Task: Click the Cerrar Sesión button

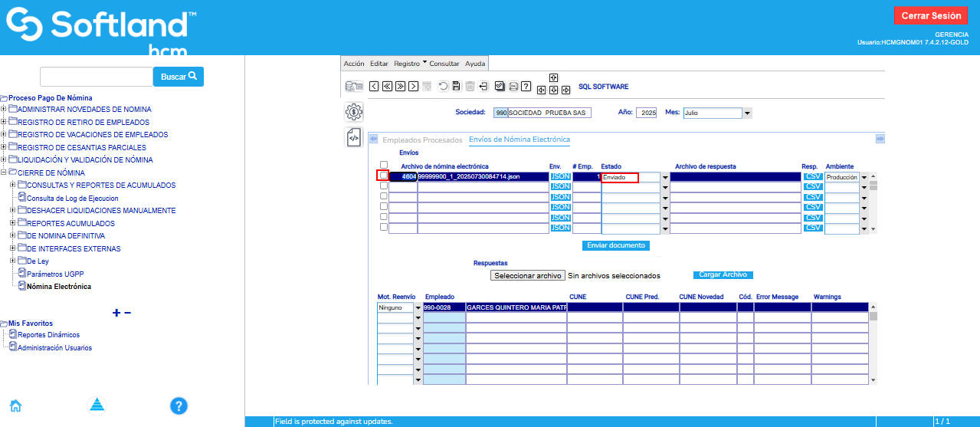Action: pos(930,15)
